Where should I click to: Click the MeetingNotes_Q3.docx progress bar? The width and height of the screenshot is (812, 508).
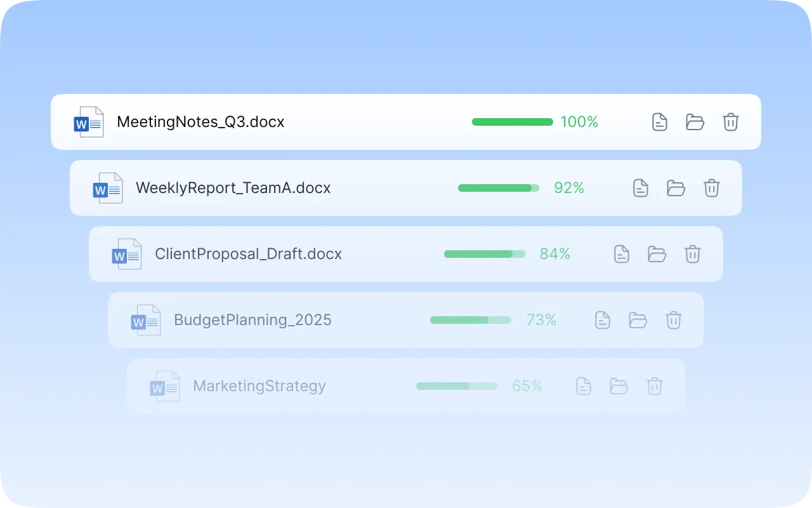(513, 122)
